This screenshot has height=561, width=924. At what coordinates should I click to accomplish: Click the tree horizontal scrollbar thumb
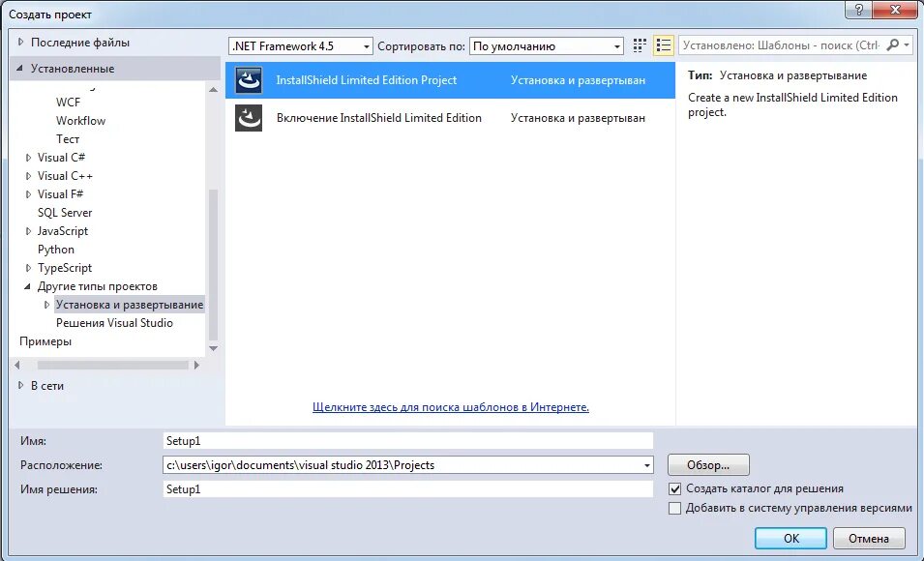[112, 366]
